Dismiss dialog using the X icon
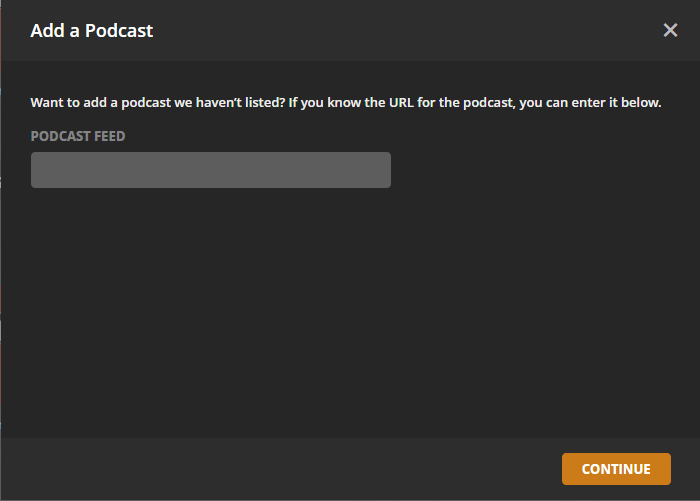The height and width of the screenshot is (501, 700). tap(670, 30)
